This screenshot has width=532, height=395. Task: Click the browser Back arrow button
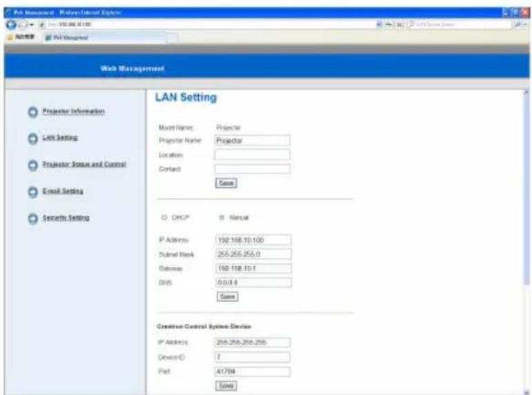(11, 25)
